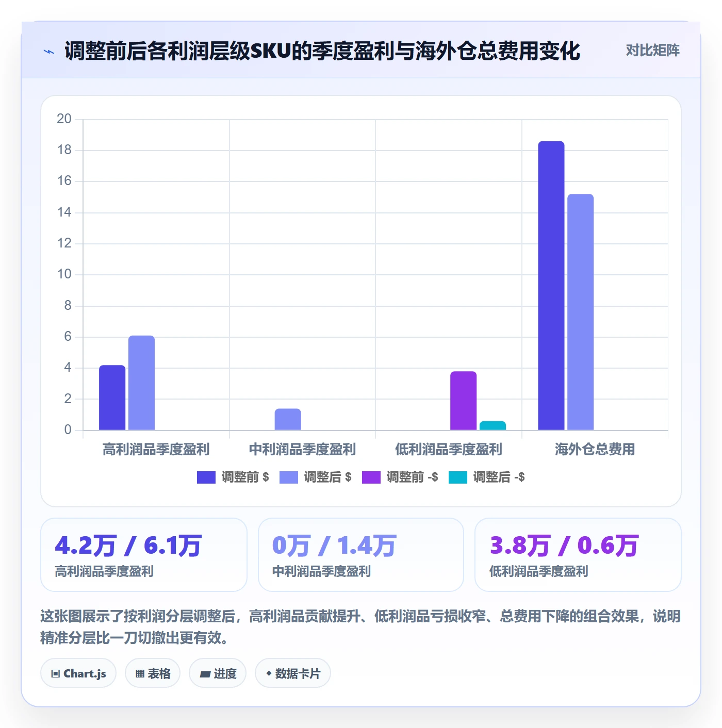722x728 pixels.
Task: Click the 低利润品季度盈利 x-axis label
Action: 449,450
